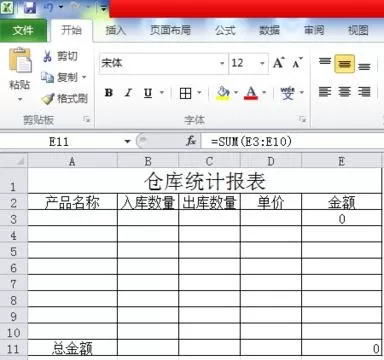Click the 文 phonetic guide icon

(287, 93)
